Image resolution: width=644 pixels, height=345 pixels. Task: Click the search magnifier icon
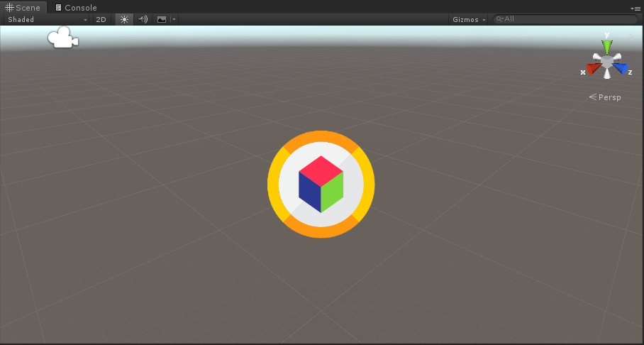pyautogui.click(x=499, y=19)
